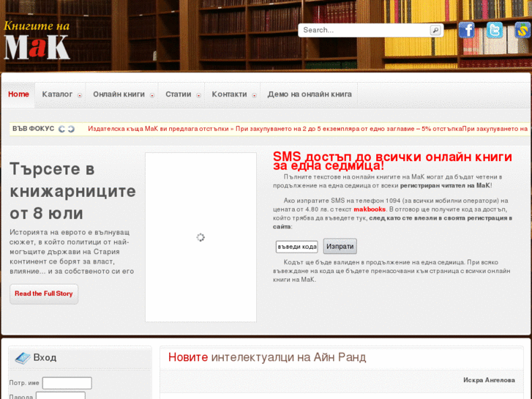The width and height of the screenshot is (532, 399).
Task: Click the loading slideshow image panel
Action: 201,237
